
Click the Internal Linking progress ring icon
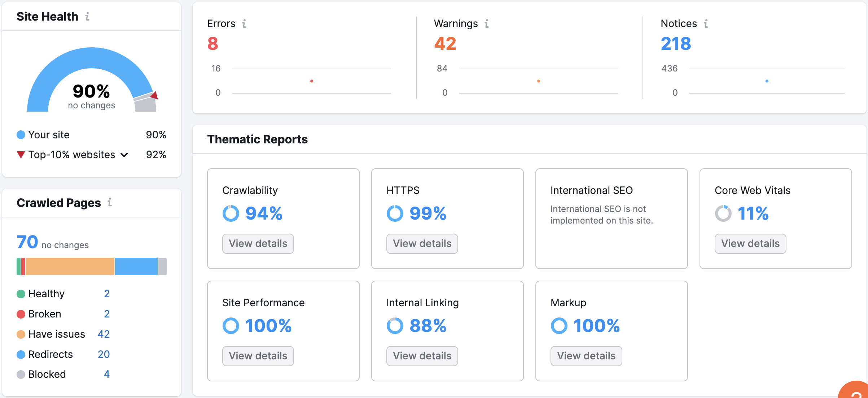click(x=395, y=326)
